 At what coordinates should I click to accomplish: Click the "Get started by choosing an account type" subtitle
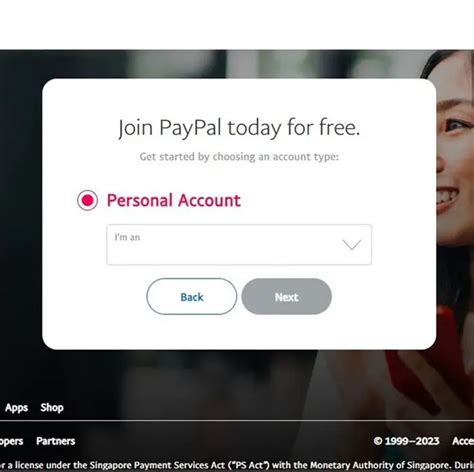[239, 157]
